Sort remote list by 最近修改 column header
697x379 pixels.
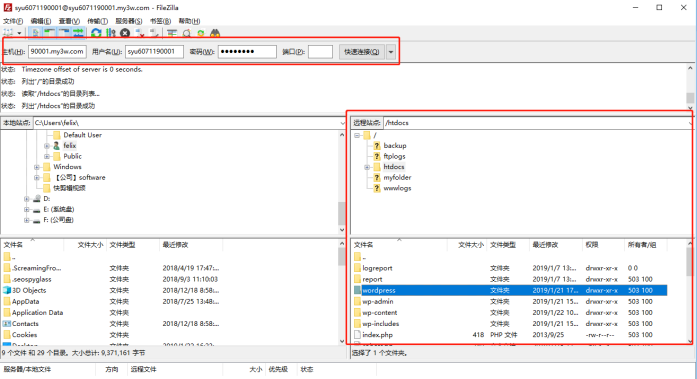click(556, 245)
